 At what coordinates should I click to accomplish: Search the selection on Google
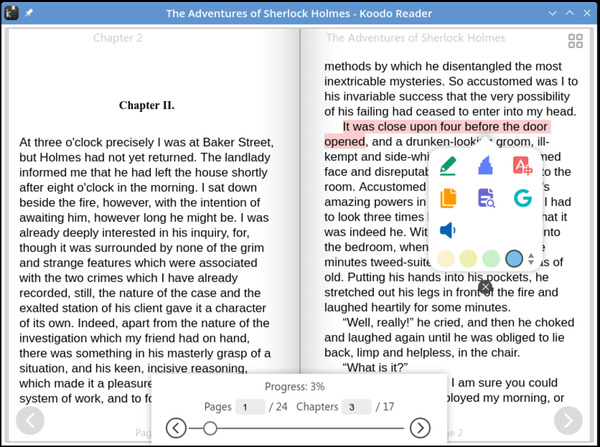(x=523, y=198)
